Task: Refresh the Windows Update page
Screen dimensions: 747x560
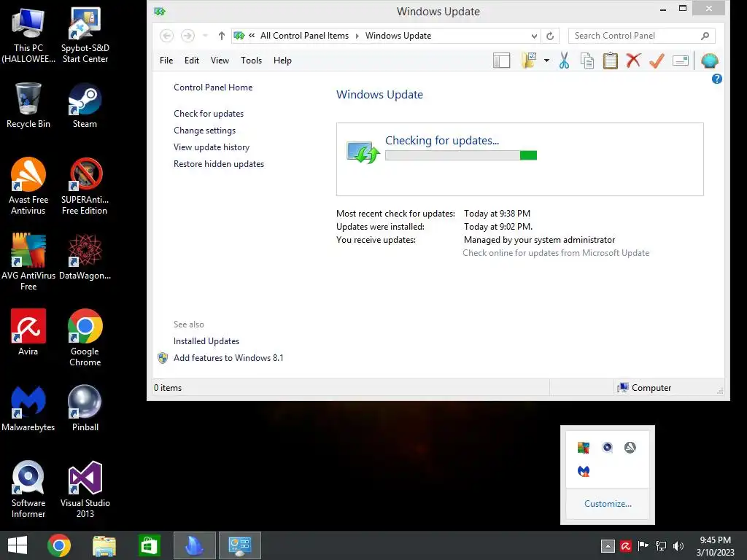Action: tap(550, 36)
